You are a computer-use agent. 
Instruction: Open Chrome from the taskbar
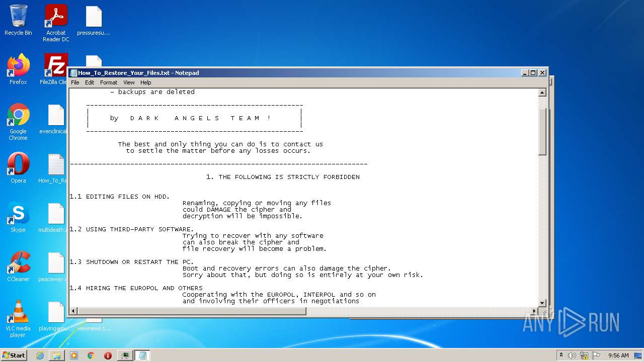click(x=91, y=355)
